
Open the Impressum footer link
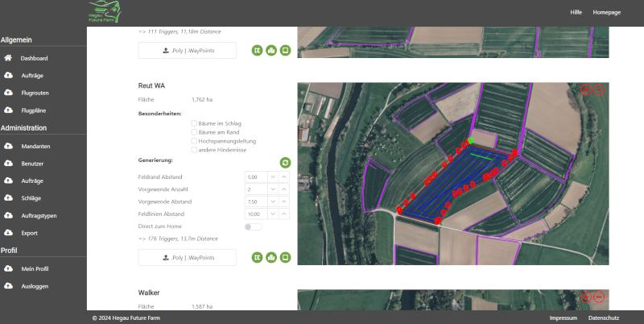[563, 318]
